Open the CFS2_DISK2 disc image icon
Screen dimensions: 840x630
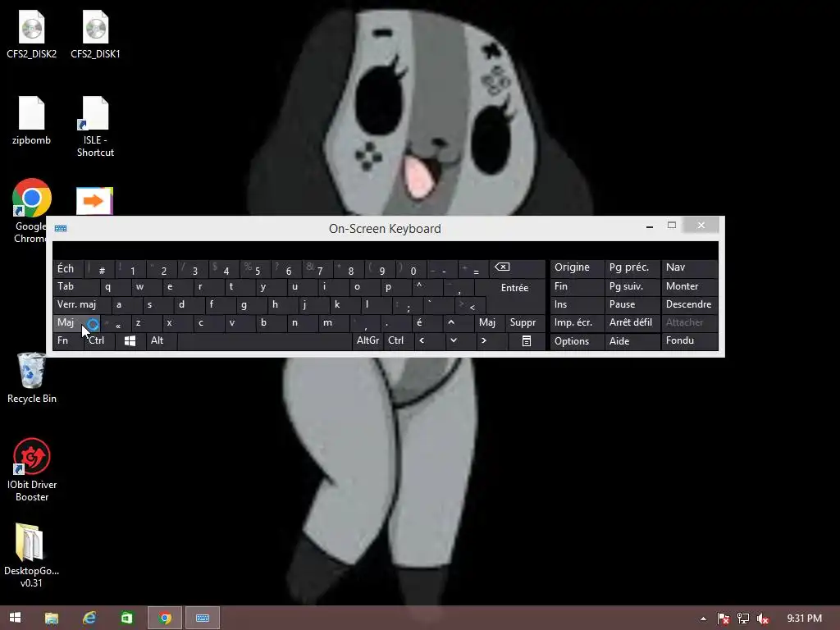point(32,34)
